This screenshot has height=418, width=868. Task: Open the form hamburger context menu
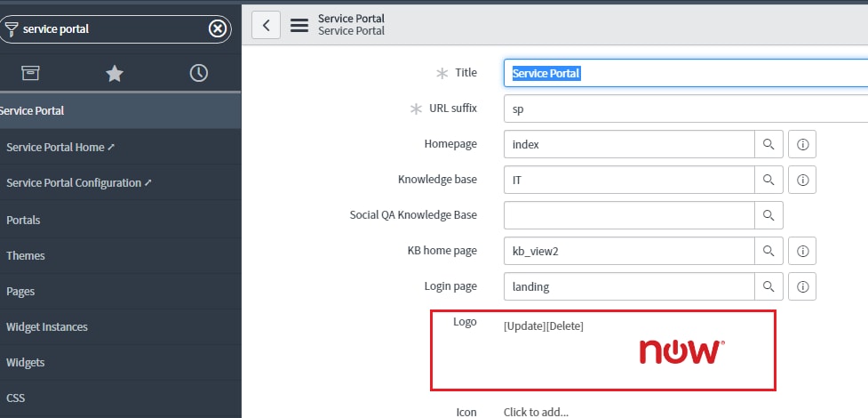coord(299,25)
